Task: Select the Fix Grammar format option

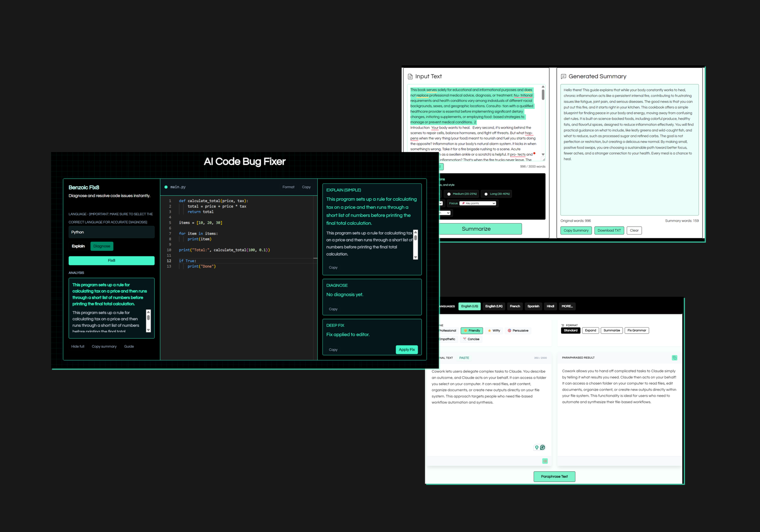Action: coord(636,331)
